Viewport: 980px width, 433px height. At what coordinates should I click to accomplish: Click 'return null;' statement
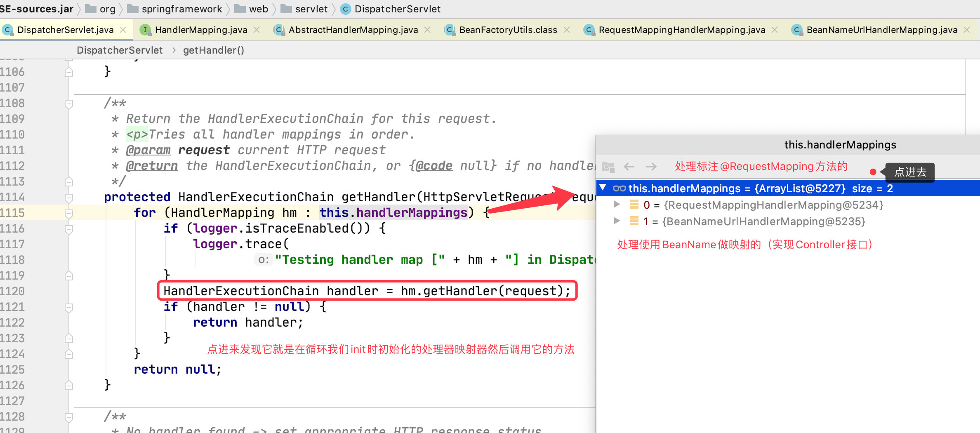pyautogui.click(x=178, y=369)
